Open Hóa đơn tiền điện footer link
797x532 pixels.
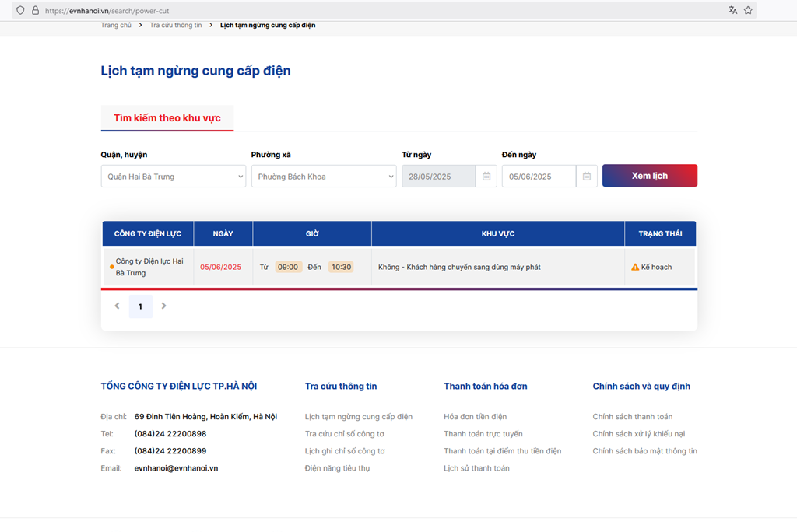tap(475, 417)
